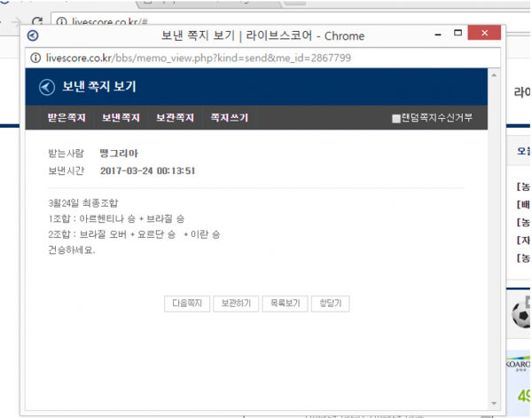Click the text 건승하세요.

click(72, 250)
